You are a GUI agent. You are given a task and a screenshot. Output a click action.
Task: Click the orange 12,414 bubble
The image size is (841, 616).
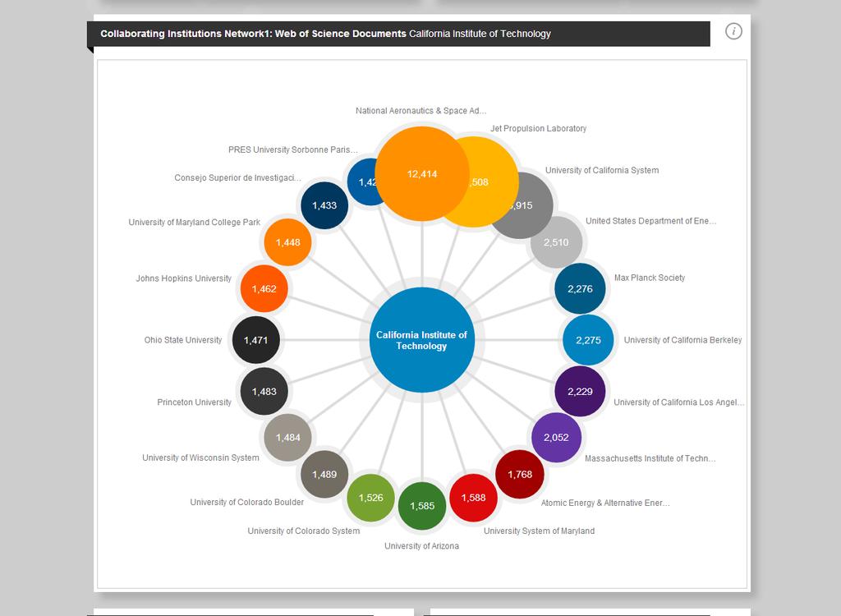coord(422,174)
